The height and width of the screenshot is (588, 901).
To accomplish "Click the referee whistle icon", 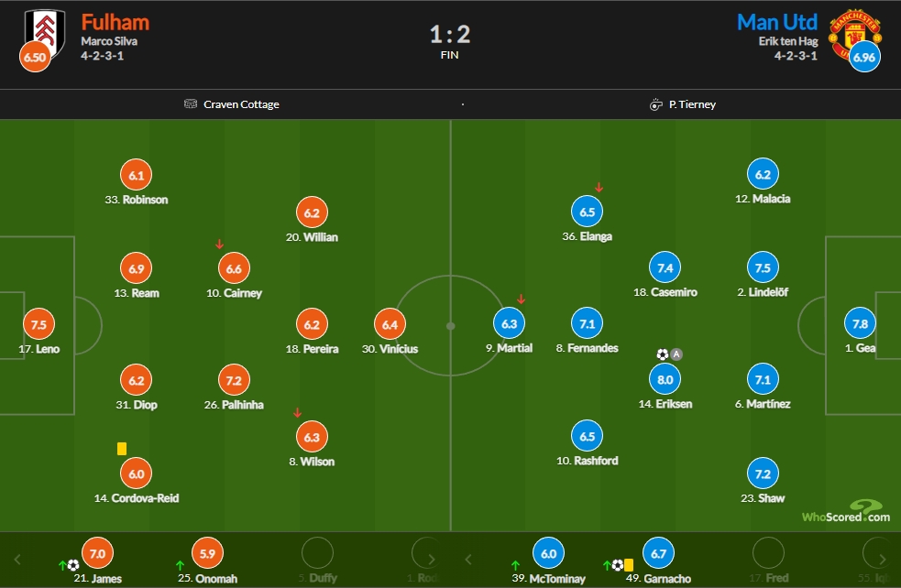I will point(655,104).
